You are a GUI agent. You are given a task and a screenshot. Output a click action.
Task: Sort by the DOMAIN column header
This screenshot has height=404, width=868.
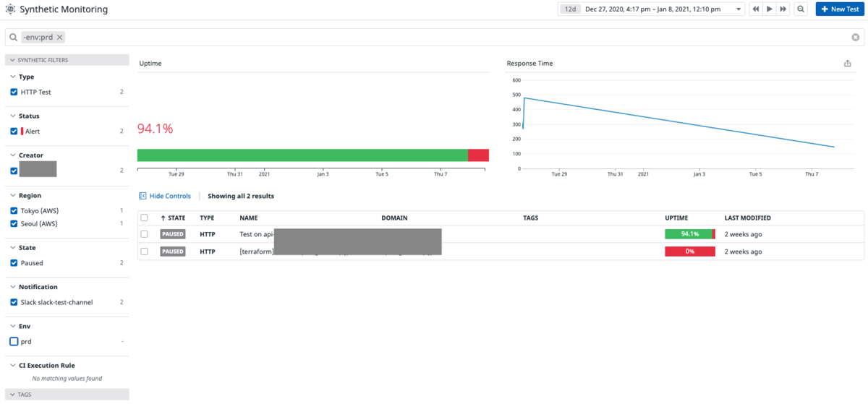[x=394, y=218]
